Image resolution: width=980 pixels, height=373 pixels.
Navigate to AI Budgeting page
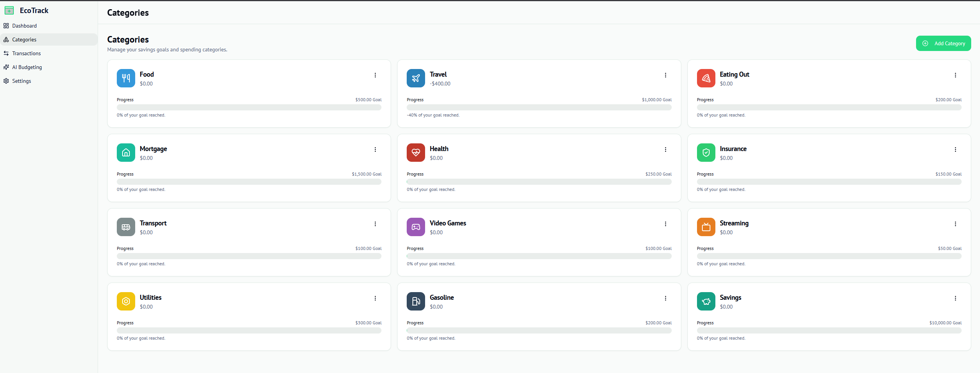point(27,67)
